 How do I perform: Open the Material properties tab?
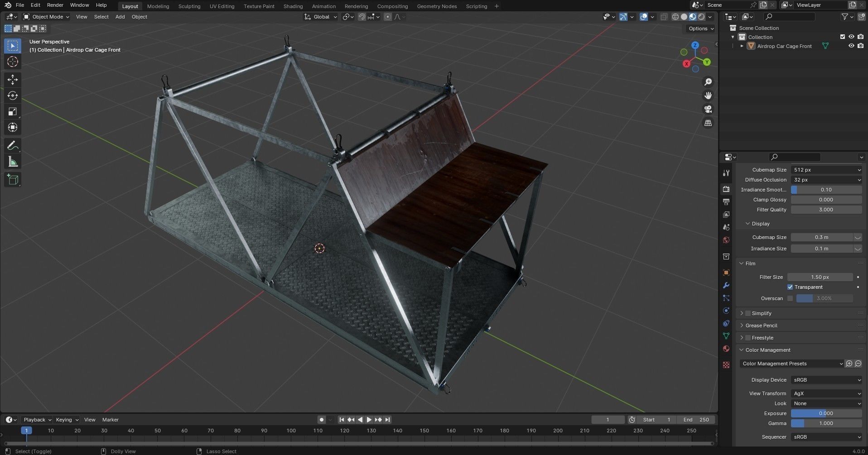coord(726,349)
